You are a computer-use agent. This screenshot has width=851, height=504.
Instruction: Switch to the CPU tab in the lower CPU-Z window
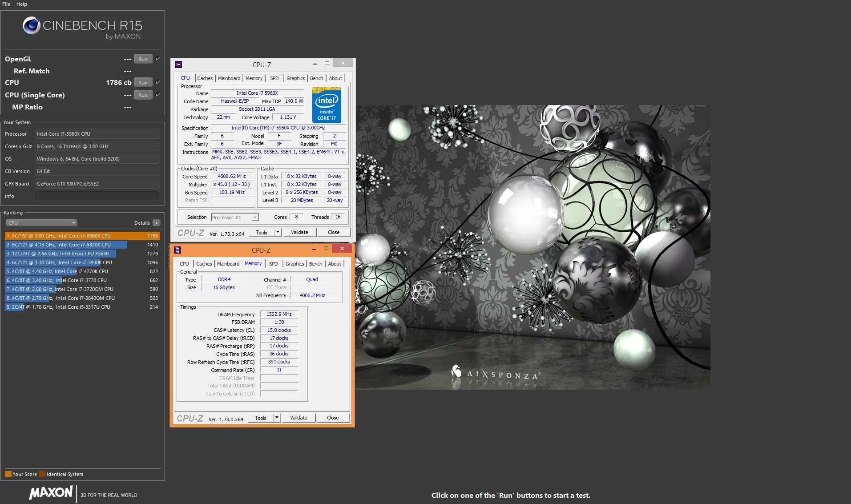click(185, 264)
